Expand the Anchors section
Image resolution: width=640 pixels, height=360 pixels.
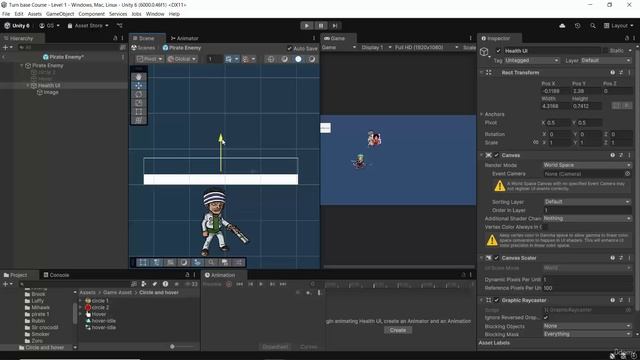[x=482, y=114]
